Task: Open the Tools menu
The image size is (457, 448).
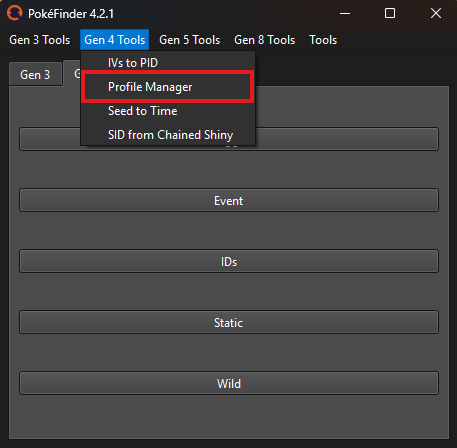Action: coord(323,40)
